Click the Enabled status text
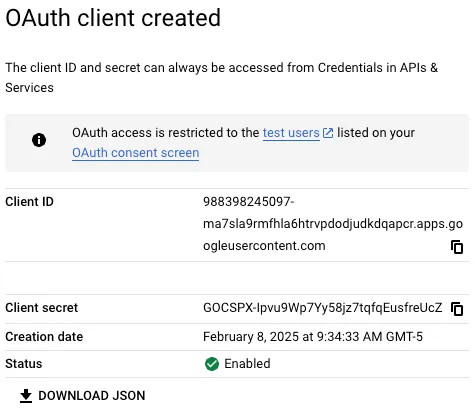 coord(247,364)
